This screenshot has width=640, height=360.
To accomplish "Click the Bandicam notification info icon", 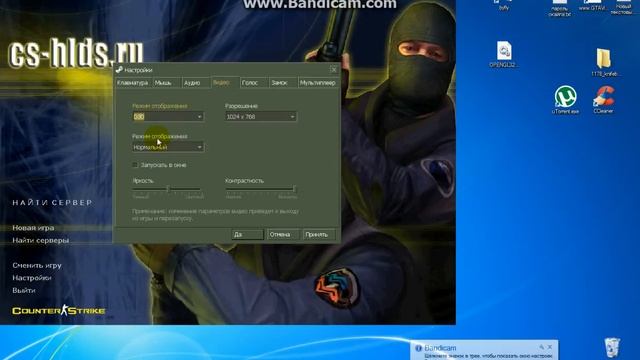I will (x=418, y=348).
